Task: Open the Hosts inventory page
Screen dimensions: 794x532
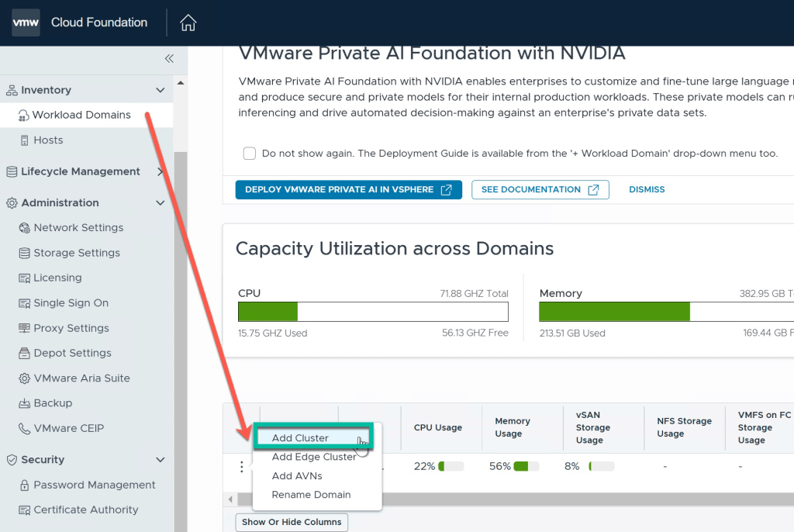Action: pyautogui.click(x=48, y=140)
